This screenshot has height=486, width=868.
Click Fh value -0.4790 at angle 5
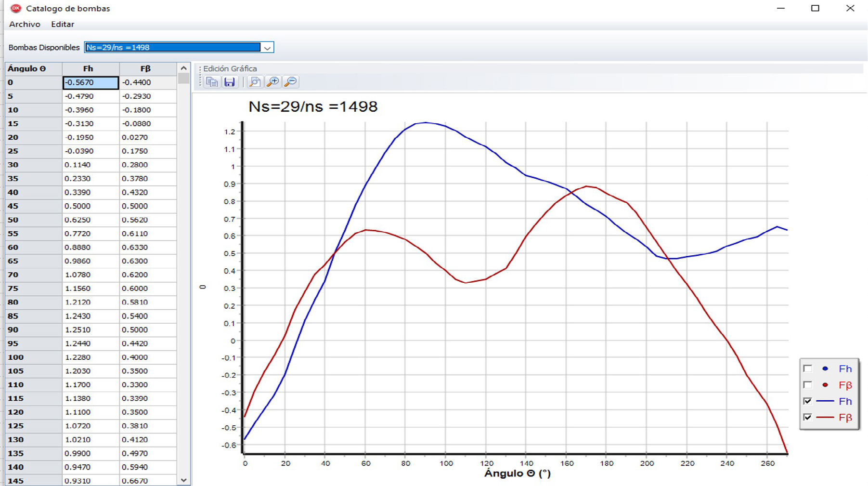(91, 96)
